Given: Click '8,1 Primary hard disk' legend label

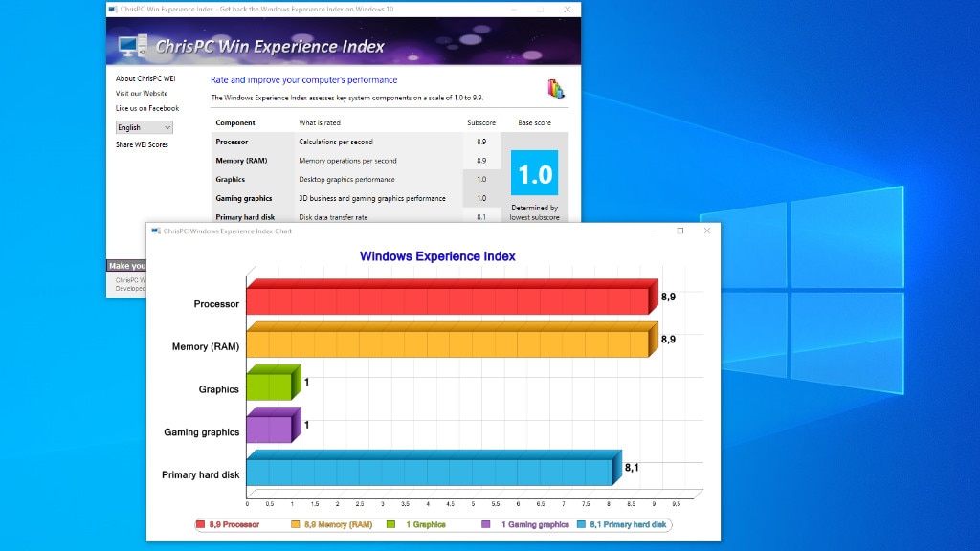Looking at the screenshot, I should click(x=628, y=525).
